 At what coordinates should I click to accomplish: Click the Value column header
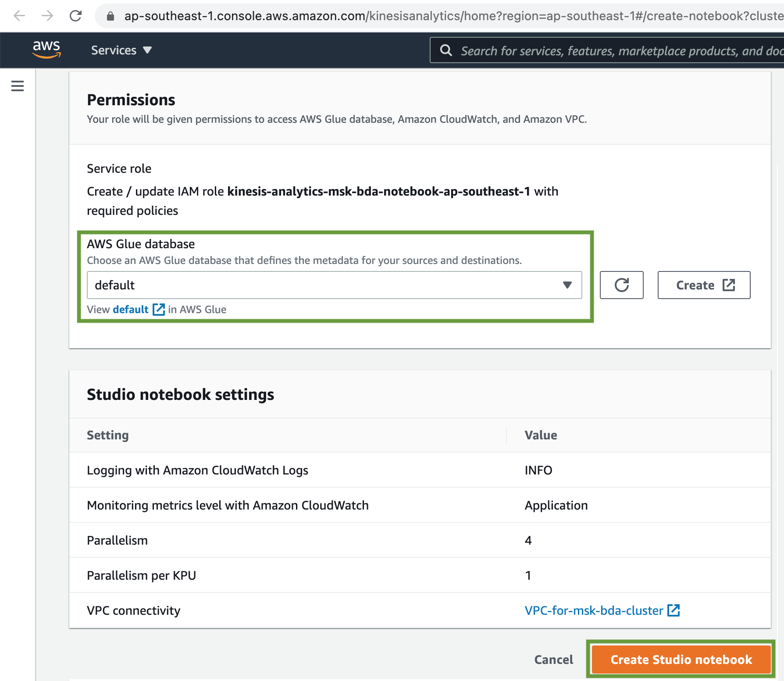click(x=541, y=435)
